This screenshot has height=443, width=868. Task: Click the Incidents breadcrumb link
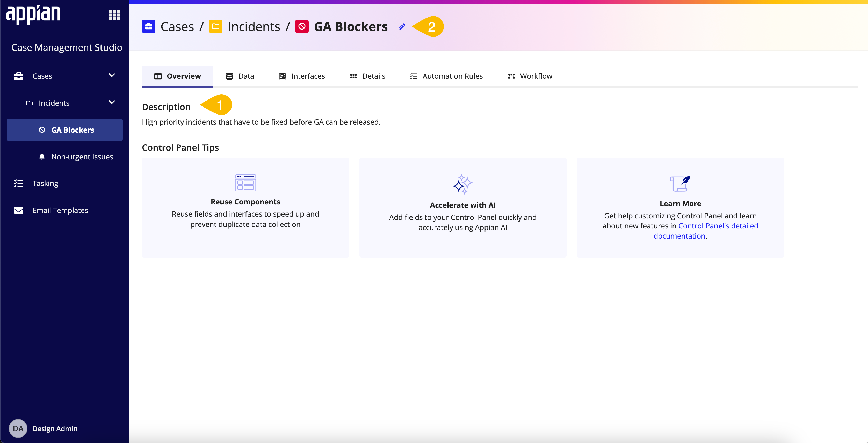click(254, 27)
